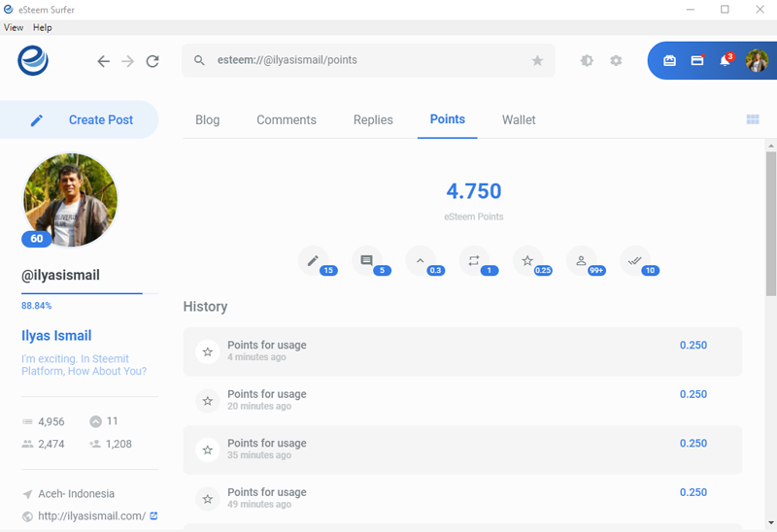Select Points for usage 4 minutes ago

pos(462,351)
